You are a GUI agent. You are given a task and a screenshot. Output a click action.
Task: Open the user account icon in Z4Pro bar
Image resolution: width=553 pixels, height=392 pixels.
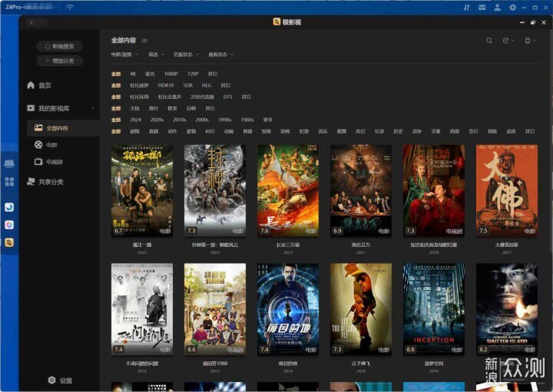(x=497, y=8)
